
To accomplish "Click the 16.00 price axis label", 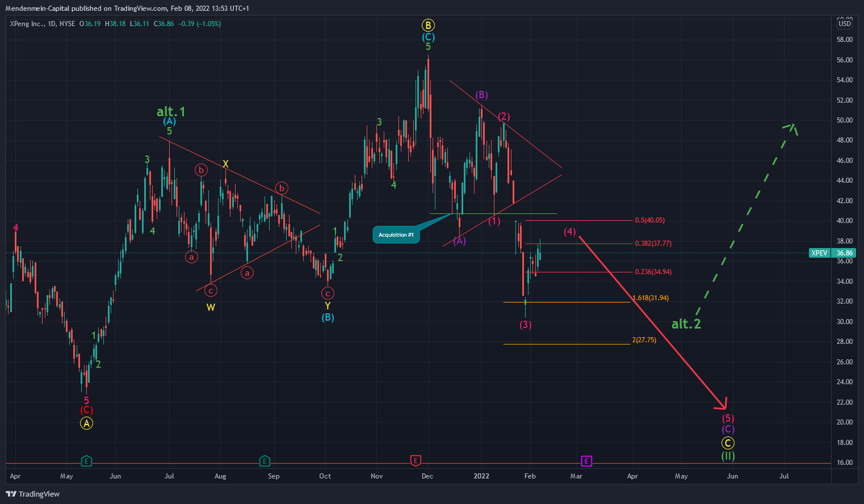I will (x=844, y=463).
